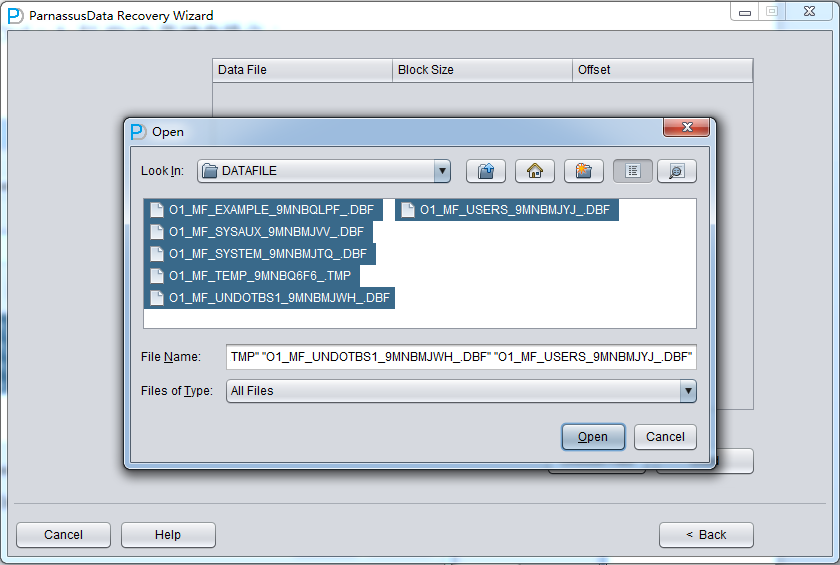Cancel the Open dialog

tap(665, 437)
